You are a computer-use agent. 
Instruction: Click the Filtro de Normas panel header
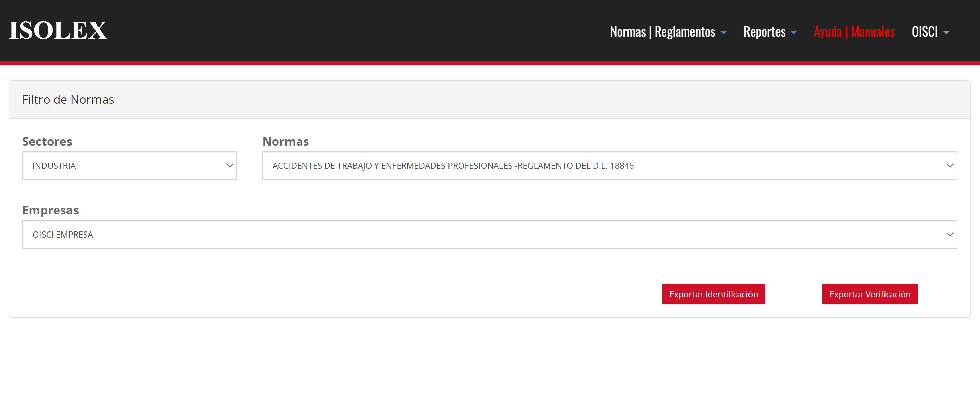(68, 99)
